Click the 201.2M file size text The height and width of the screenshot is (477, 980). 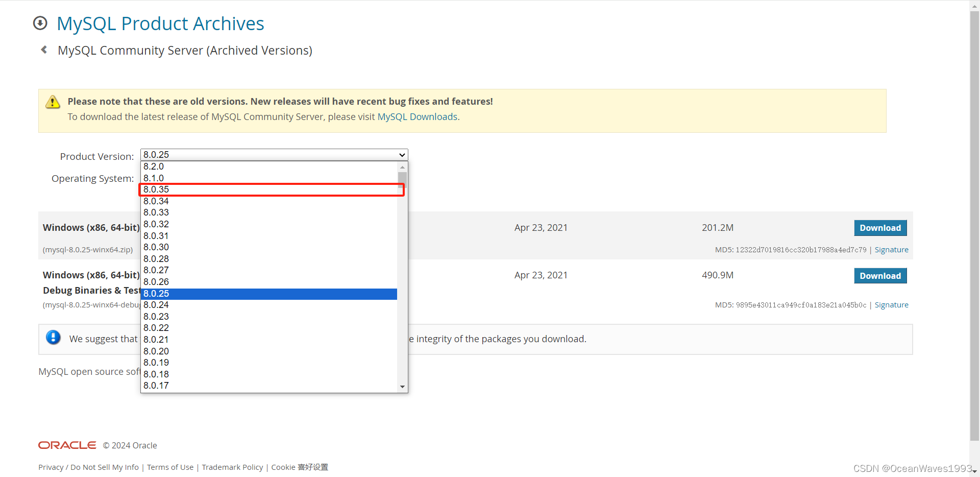point(718,228)
